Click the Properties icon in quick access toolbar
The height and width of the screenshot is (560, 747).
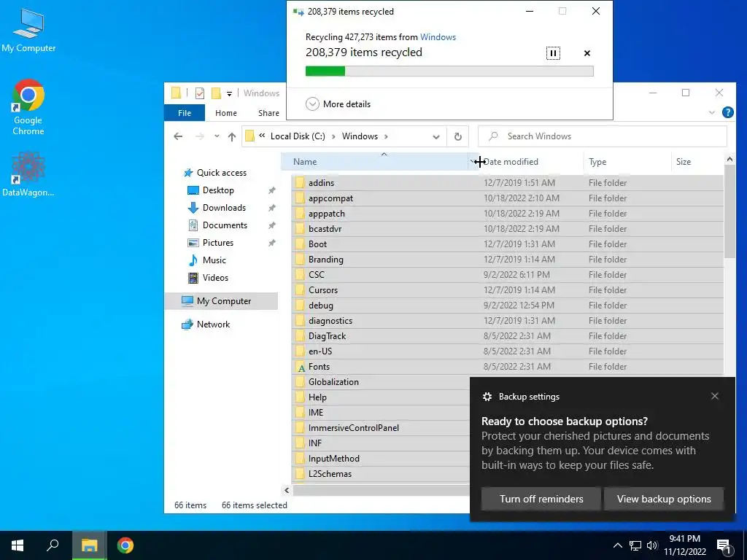[x=200, y=93]
